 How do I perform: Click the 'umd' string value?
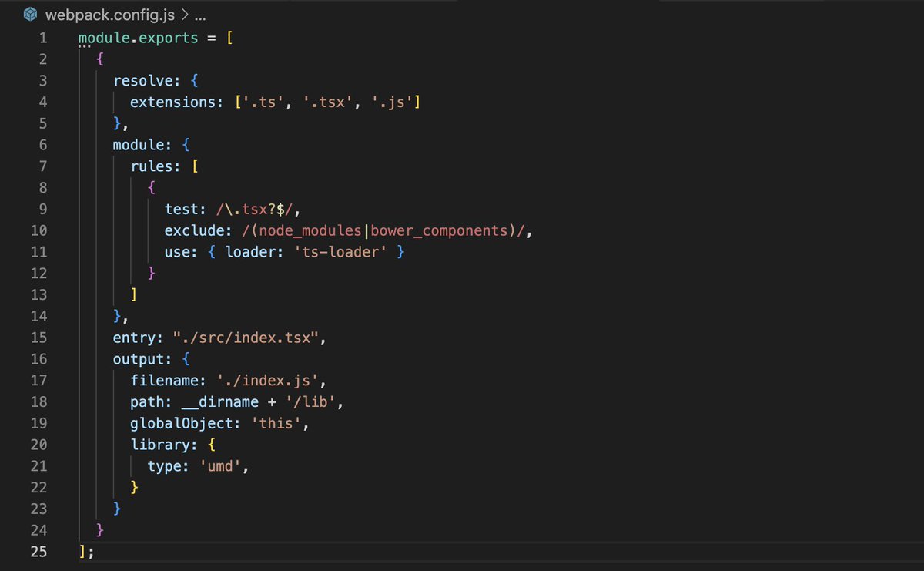[219, 466]
